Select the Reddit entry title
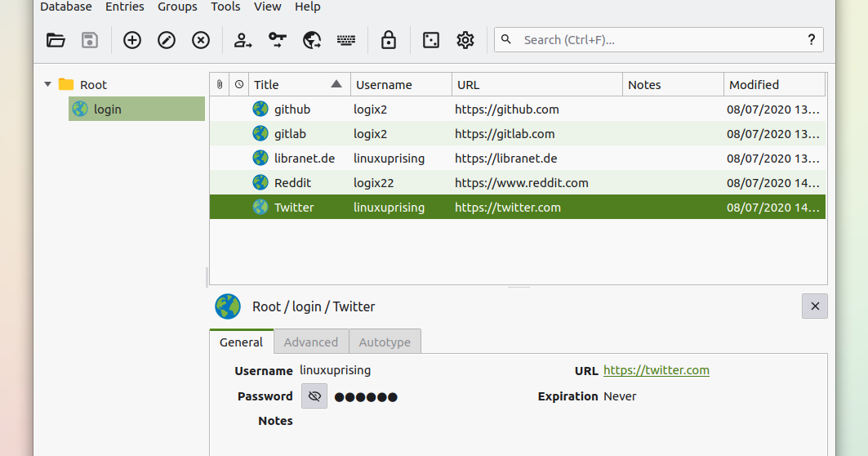 293,182
